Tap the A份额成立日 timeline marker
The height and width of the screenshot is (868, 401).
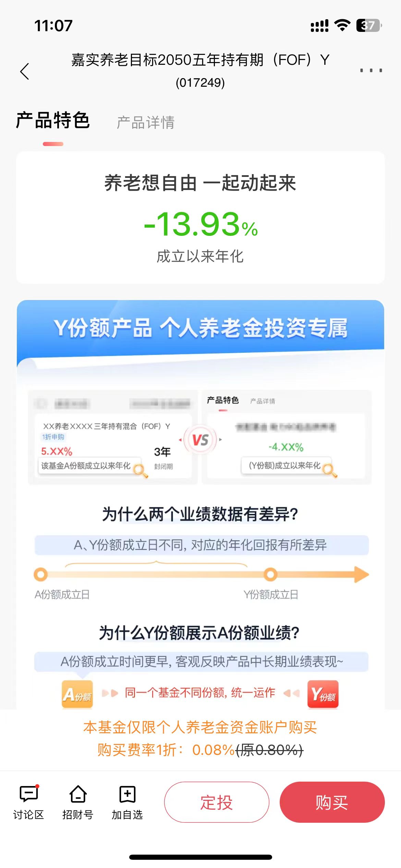coord(41,574)
